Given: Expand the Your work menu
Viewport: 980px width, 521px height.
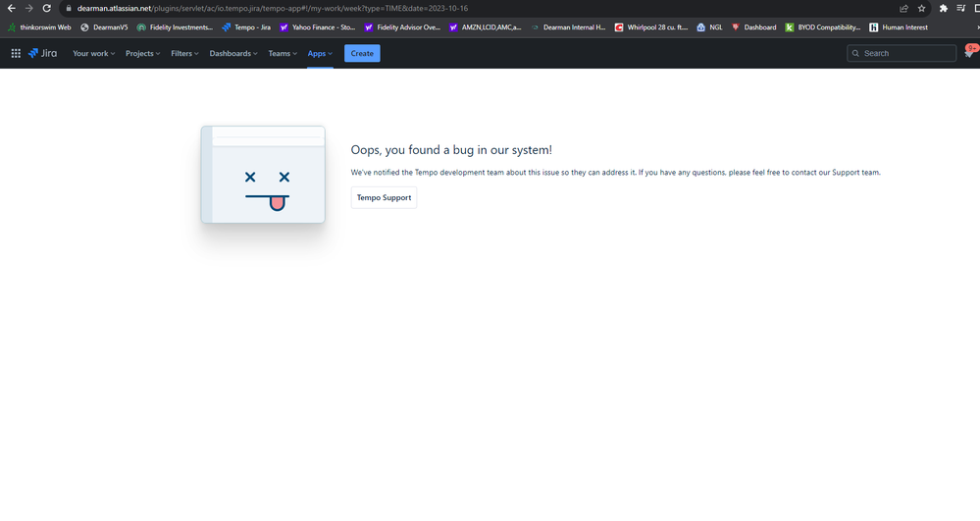Looking at the screenshot, I should coord(94,53).
